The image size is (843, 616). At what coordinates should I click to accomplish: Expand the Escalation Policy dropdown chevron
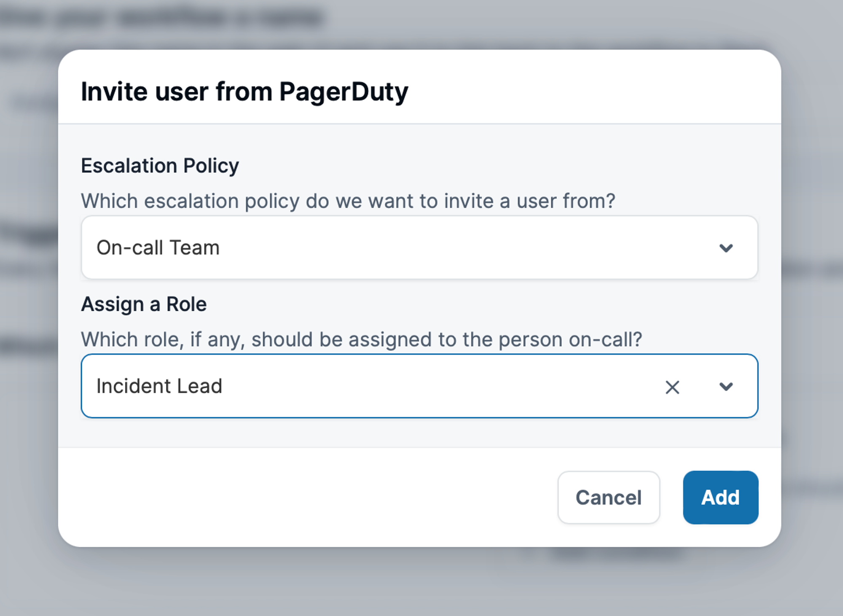point(726,248)
